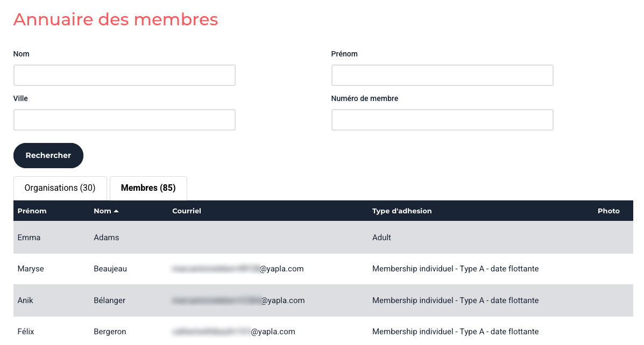Sort by the Nom column header

tap(102, 211)
